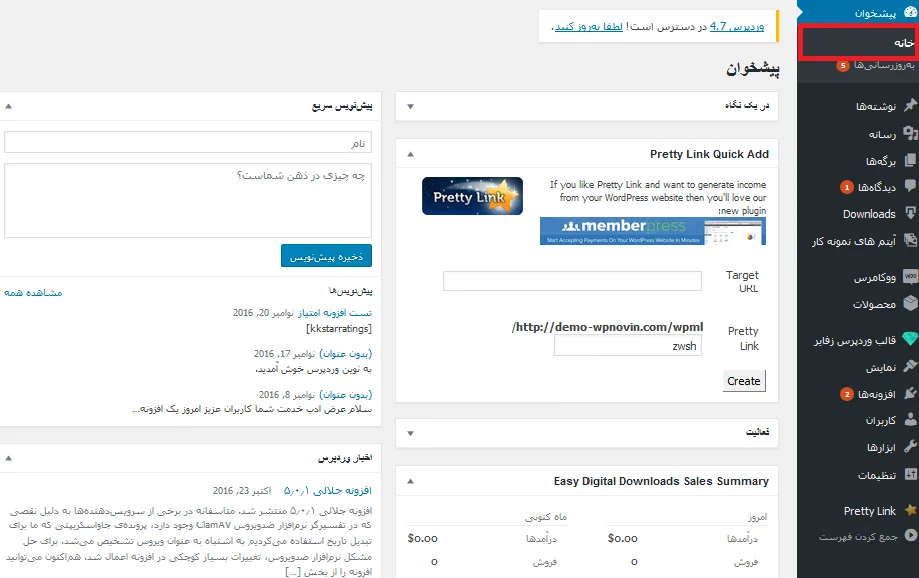The width and height of the screenshot is (919, 578).
Task: Toggle the در یک نگاه panel arrow
Action: [410, 107]
